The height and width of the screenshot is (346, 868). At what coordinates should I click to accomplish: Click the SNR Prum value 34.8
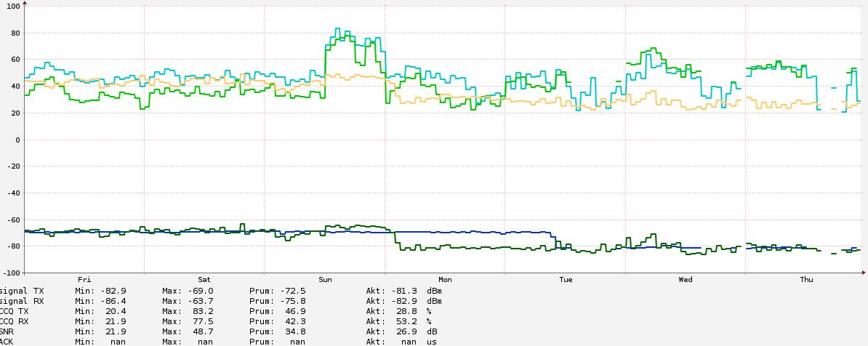[x=296, y=331]
